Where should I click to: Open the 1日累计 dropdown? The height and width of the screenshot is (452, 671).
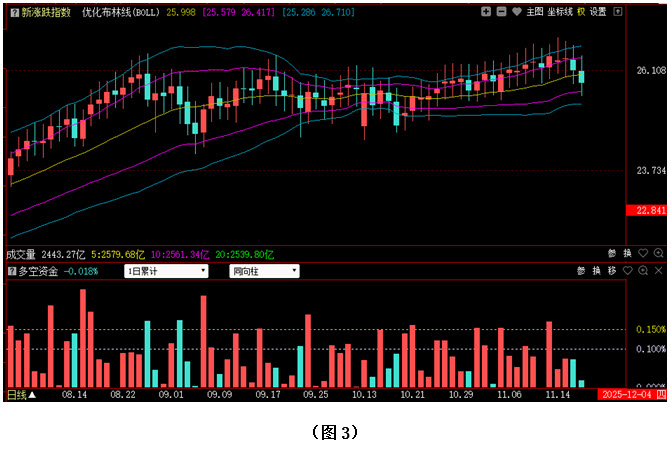pyautogui.click(x=166, y=271)
